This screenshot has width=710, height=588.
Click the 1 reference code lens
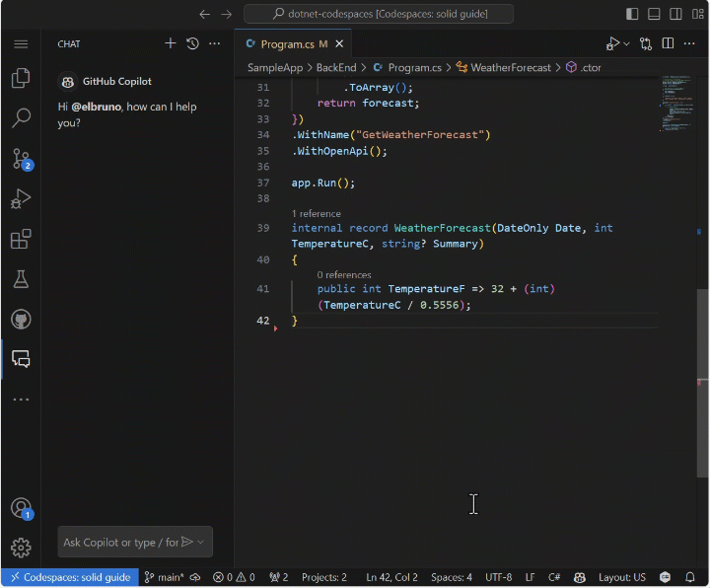click(x=317, y=213)
